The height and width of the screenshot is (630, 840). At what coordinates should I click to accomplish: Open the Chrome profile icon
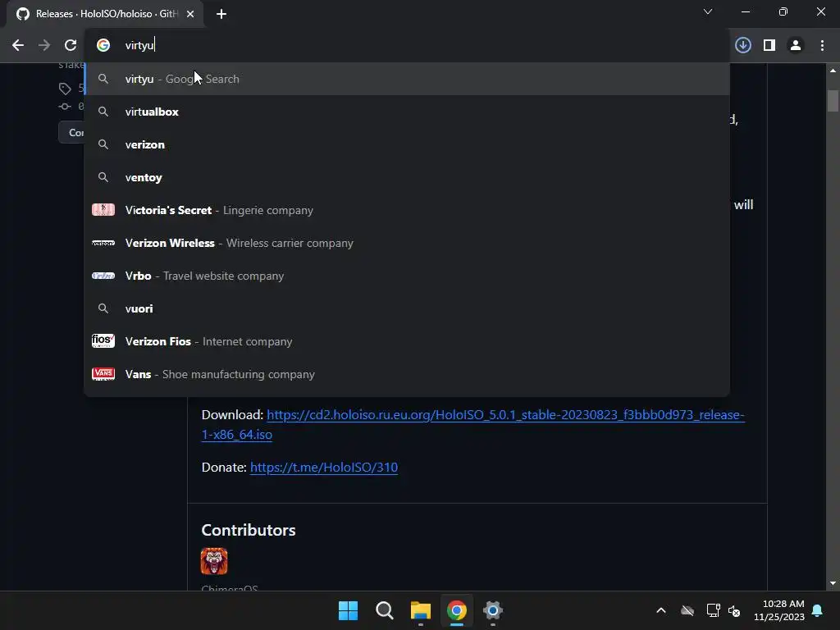pos(796,46)
